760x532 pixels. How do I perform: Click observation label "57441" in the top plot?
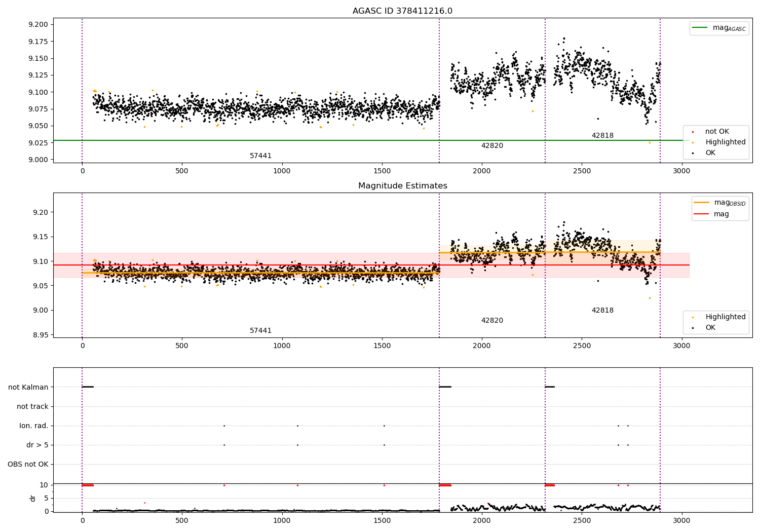point(260,156)
